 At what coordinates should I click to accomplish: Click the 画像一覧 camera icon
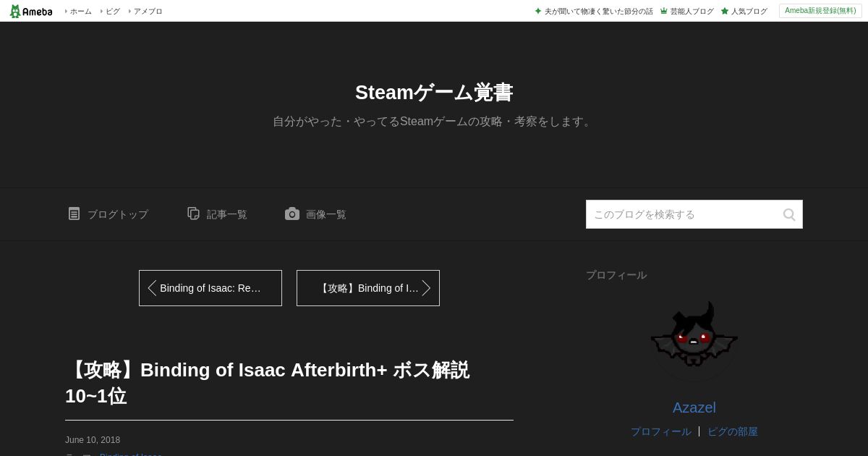pyautogui.click(x=292, y=214)
